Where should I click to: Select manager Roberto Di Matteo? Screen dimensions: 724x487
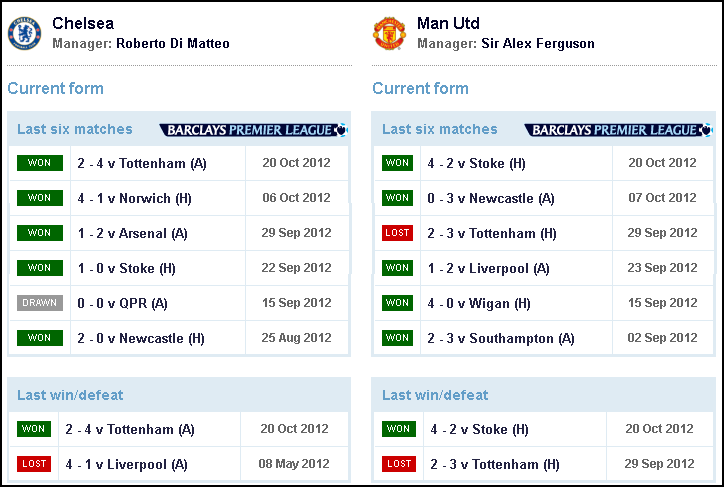(x=173, y=43)
